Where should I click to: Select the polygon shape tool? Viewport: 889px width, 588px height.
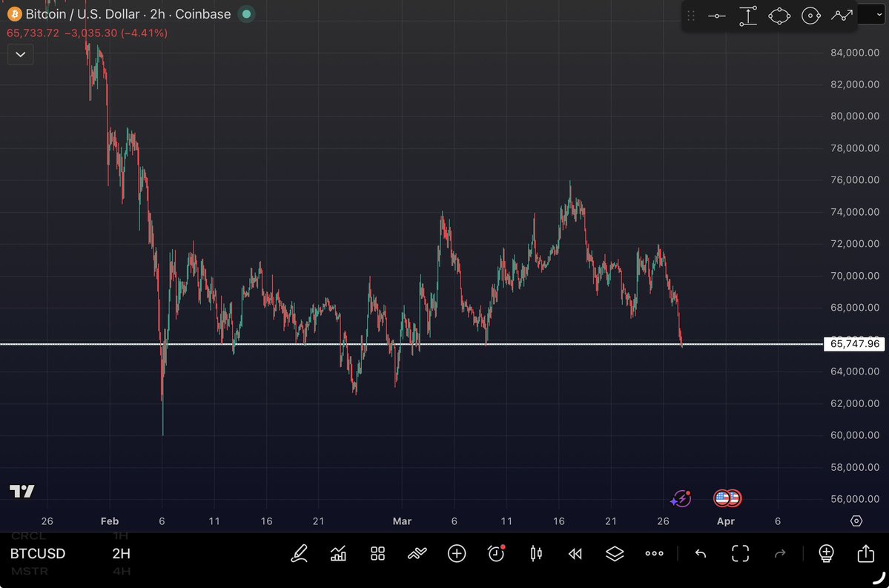point(779,16)
